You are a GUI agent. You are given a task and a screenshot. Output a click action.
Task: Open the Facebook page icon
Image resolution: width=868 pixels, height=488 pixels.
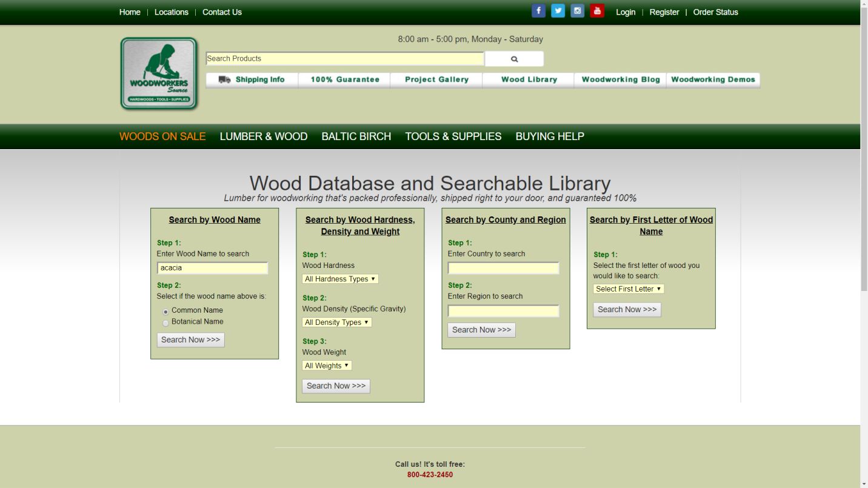pos(538,10)
